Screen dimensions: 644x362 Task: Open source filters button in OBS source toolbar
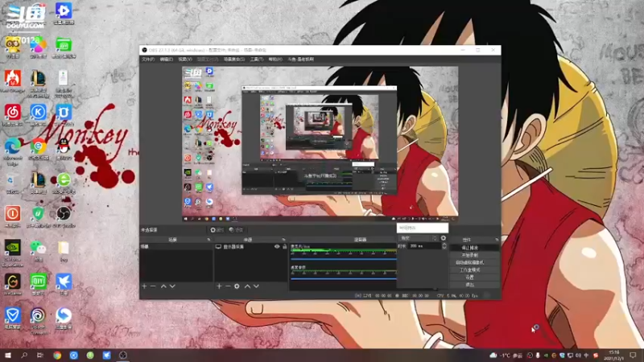(x=236, y=230)
